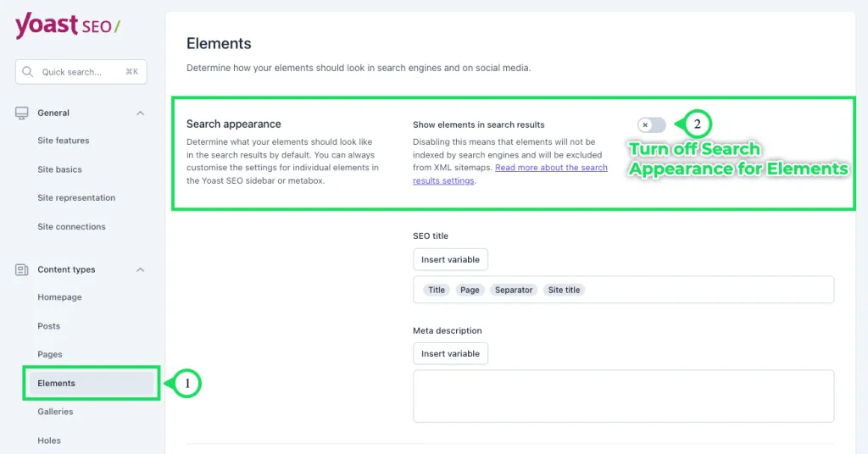Go to Site representation
Screen dimensions: 868x454
[76, 197]
